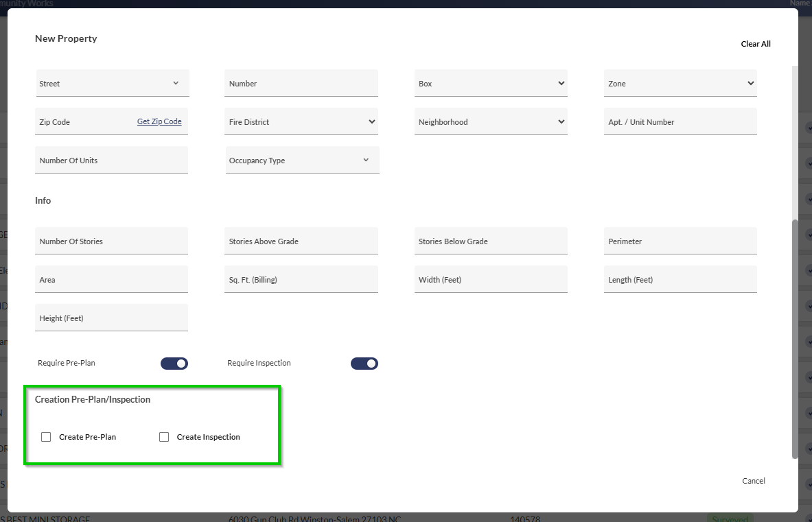
Task: Focus the Apt. / Unit Number field
Action: 680,122
